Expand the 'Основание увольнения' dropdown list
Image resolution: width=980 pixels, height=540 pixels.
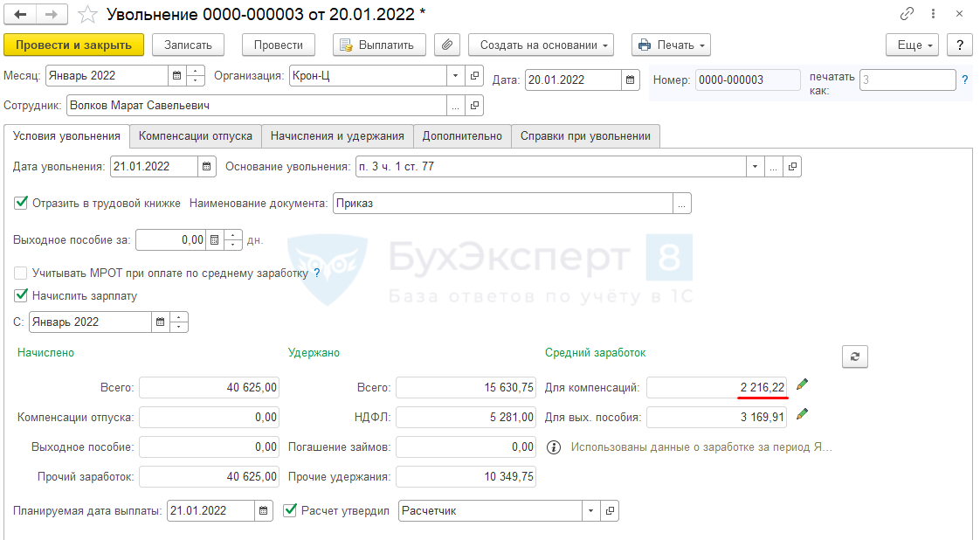click(754, 166)
